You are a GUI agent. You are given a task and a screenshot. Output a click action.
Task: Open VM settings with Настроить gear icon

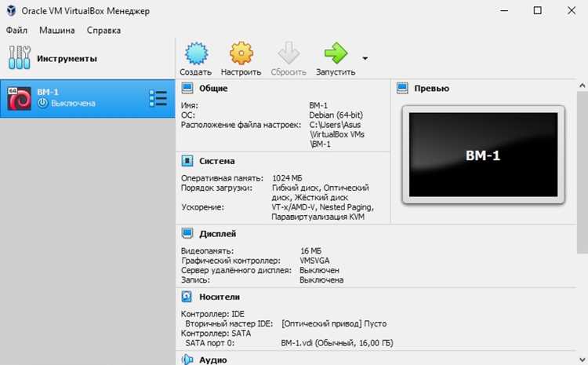[x=241, y=53]
